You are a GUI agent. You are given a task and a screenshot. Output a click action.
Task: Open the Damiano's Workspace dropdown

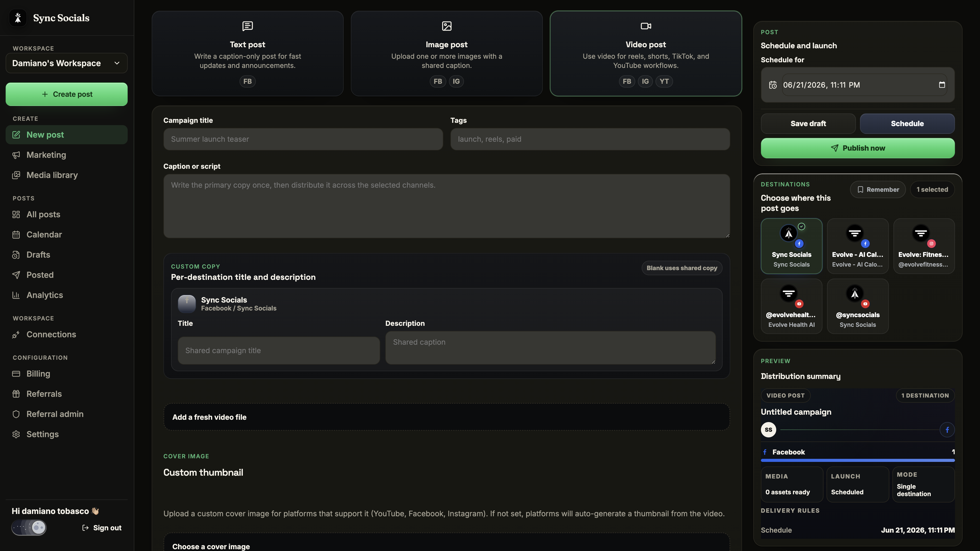[67, 63]
